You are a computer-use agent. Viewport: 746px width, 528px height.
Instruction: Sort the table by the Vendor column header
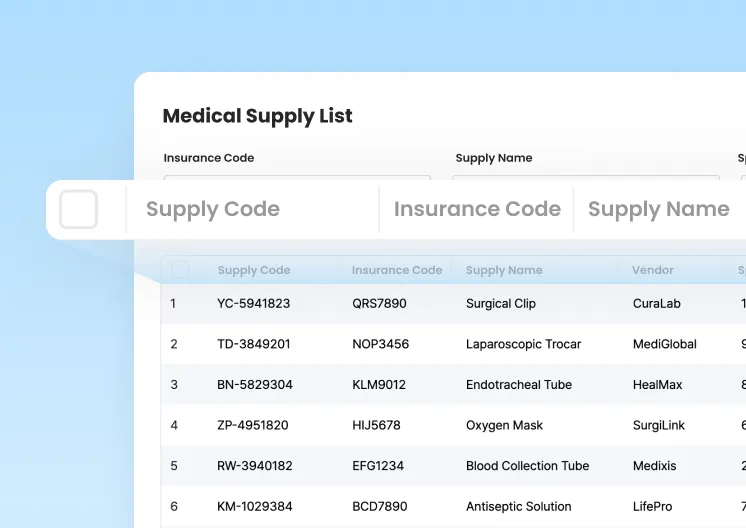[x=652, y=270]
